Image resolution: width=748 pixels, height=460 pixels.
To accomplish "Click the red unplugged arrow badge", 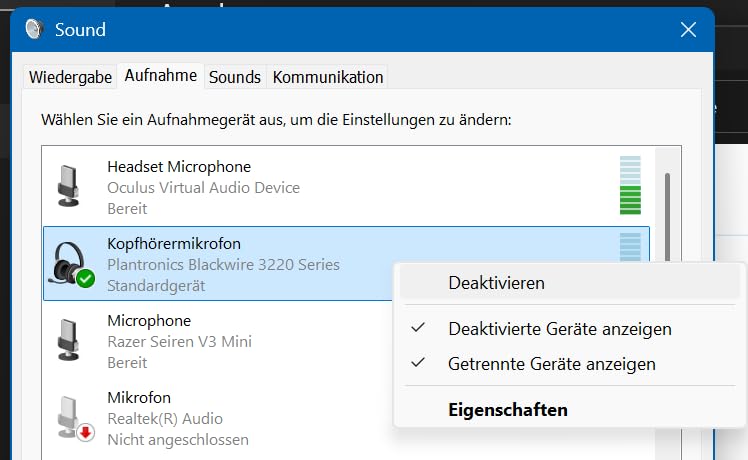I will pyautogui.click(x=86, y=432).
